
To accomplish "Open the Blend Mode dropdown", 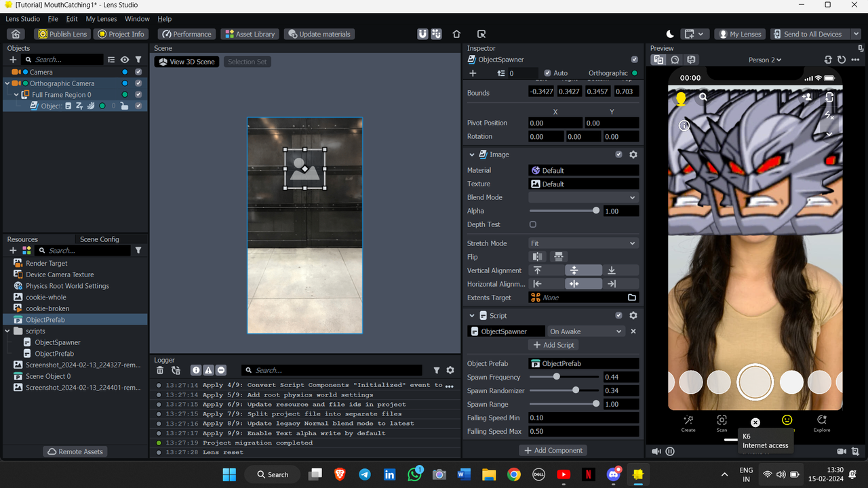I will [583, 197].
